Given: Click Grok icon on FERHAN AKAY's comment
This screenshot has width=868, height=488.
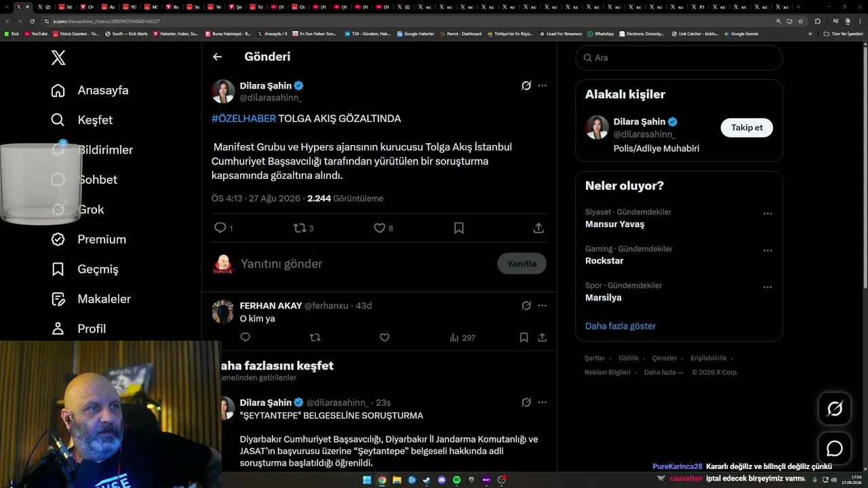Looking at the screenshot, I should tap(526, 306).
